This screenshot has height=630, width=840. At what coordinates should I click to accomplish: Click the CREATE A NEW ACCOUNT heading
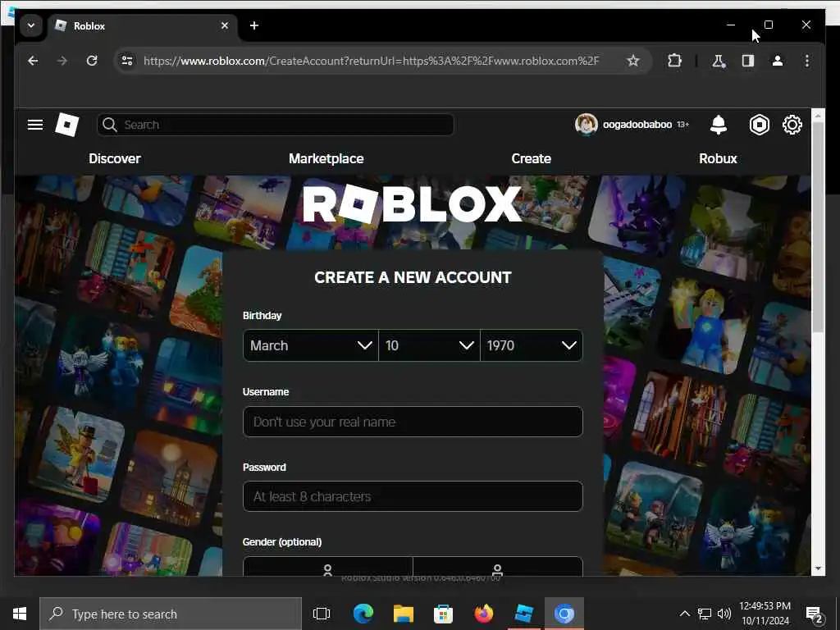[x=413, y=277]
